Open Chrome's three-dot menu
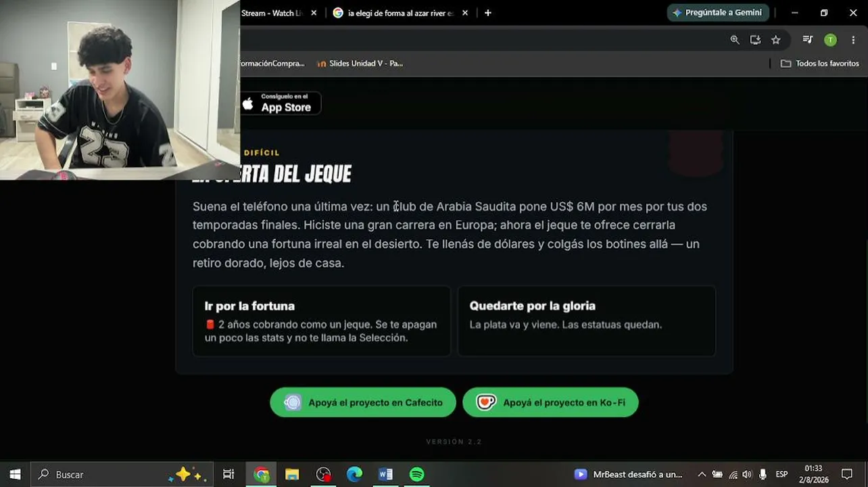The width and height of the screenshot is (868, 487). [x=853, y=40]
